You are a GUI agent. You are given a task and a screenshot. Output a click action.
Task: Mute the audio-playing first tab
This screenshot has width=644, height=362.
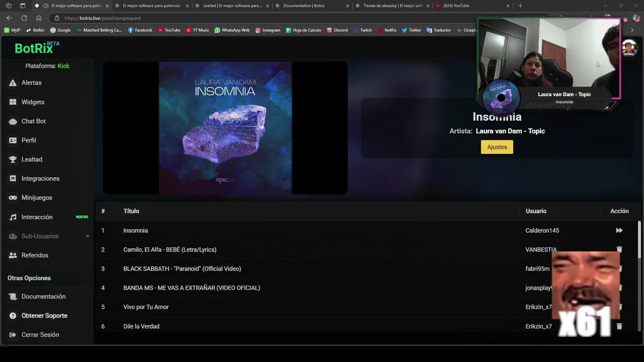pos(46,6)
